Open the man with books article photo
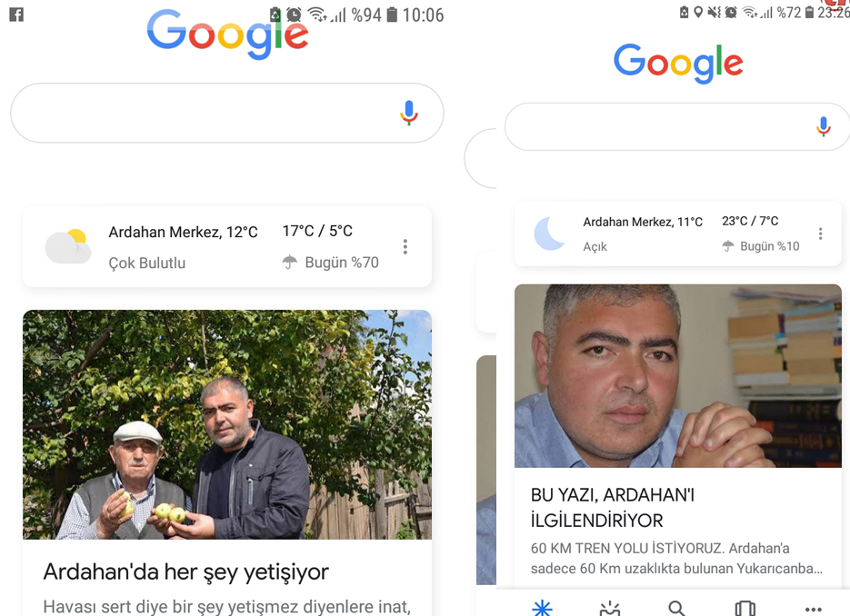Viewport: 850px width, 616px height. pos(677,376)
